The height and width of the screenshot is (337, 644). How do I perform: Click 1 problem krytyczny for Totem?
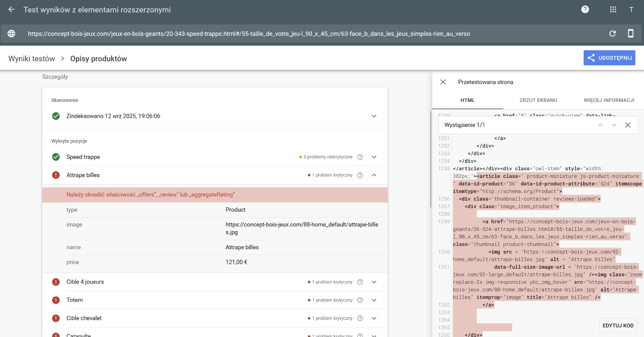(x=332, y=300)
